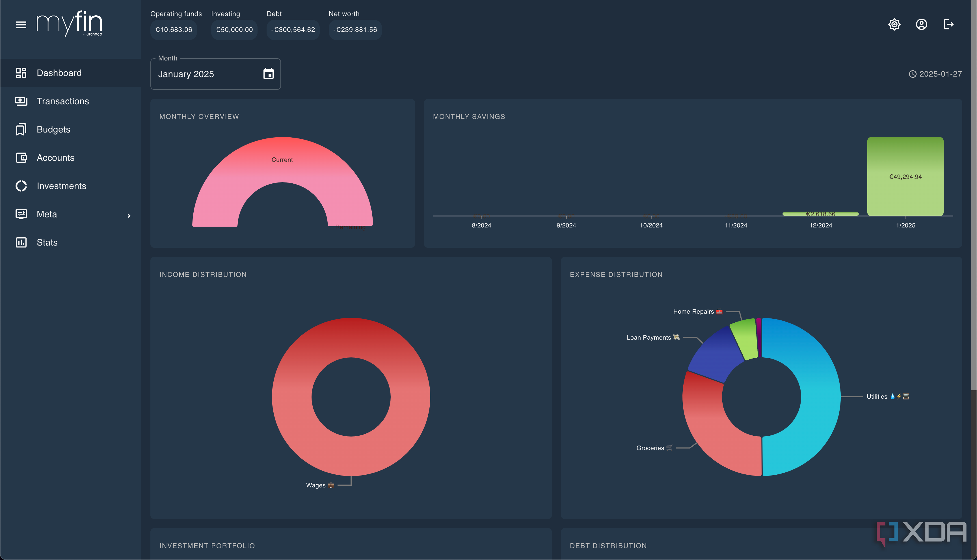Click the Groceries chart label
977x560 pixels.
coord(654,448)
